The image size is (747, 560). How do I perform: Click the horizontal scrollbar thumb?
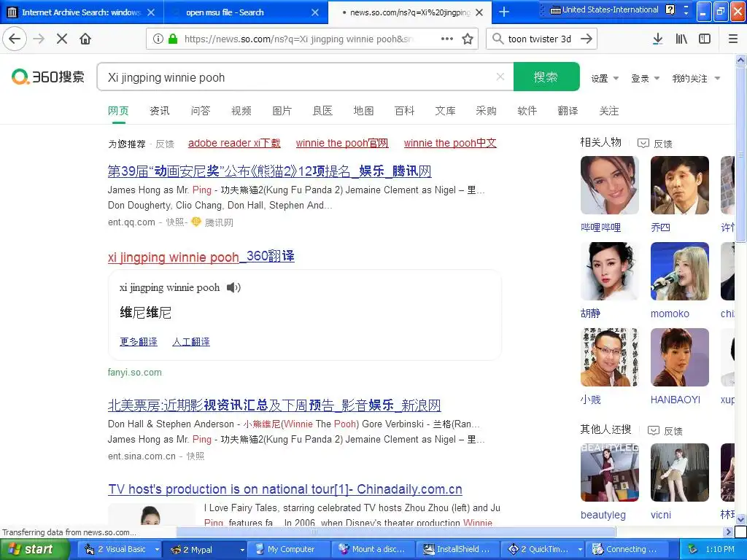point(396,532)
